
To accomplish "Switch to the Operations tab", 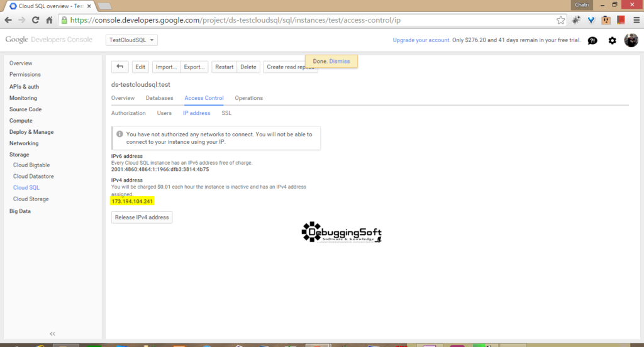I will click(249, 98).
